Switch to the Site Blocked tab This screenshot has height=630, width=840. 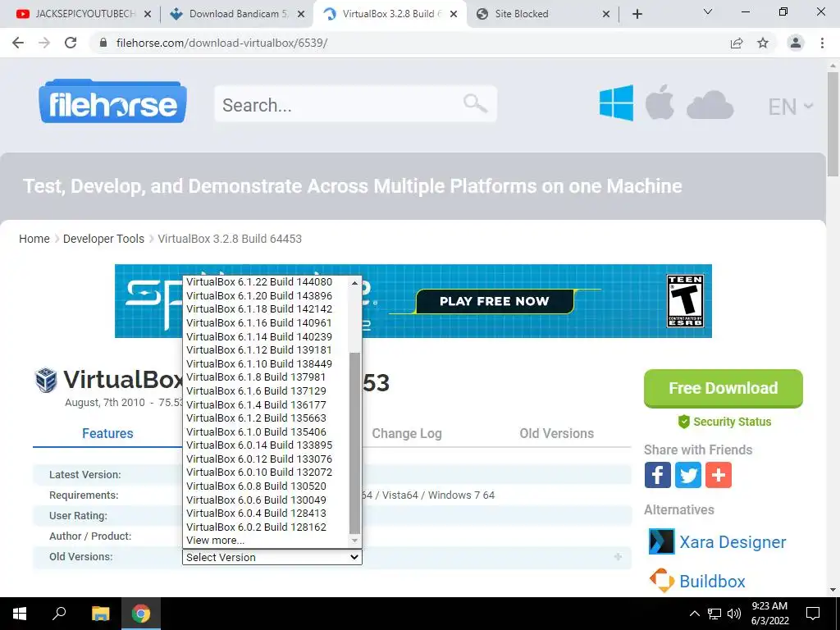click(542, 14)
